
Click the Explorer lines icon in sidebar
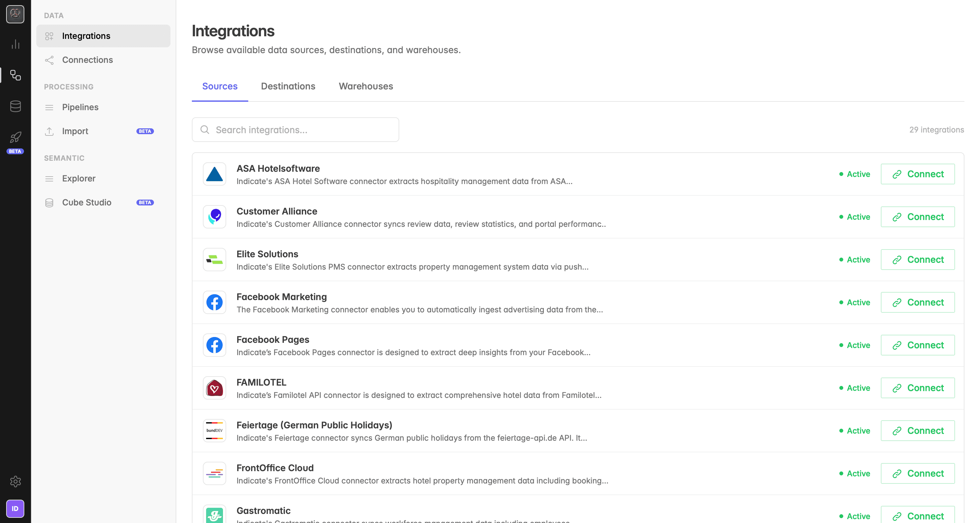(49, 179)
